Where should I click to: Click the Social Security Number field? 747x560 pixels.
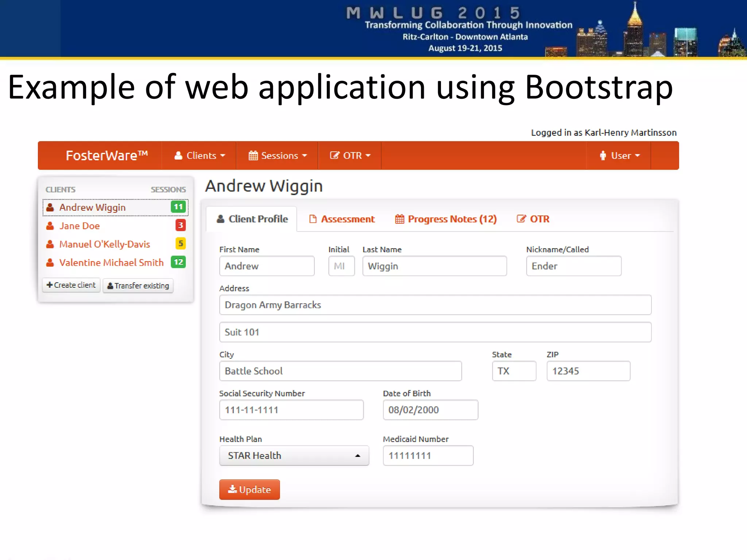(x=291, y=410)
